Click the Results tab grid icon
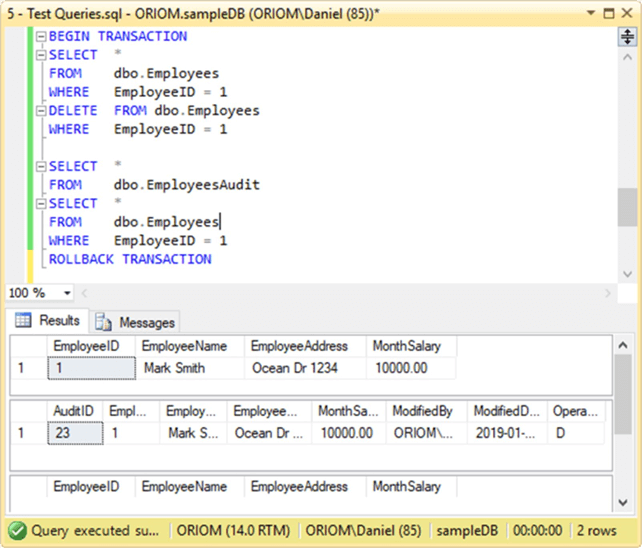This screenshot has width=642, height=548. [23, 321]
